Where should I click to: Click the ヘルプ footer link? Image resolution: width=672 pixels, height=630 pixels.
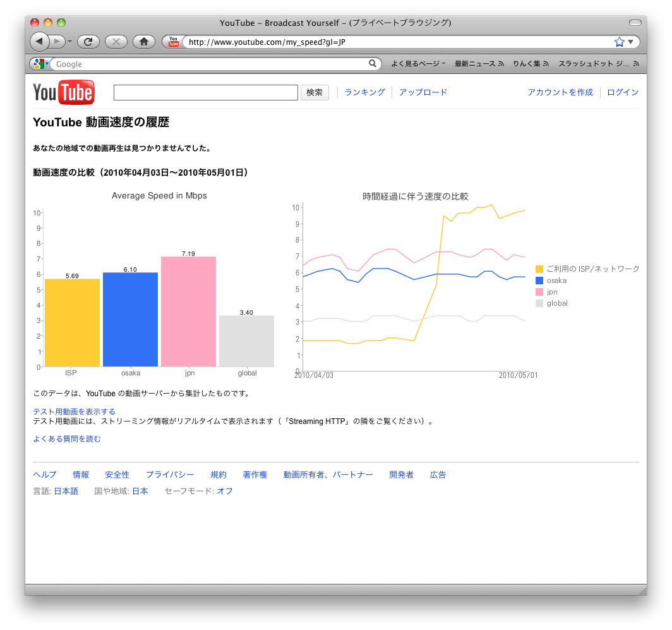45,475
